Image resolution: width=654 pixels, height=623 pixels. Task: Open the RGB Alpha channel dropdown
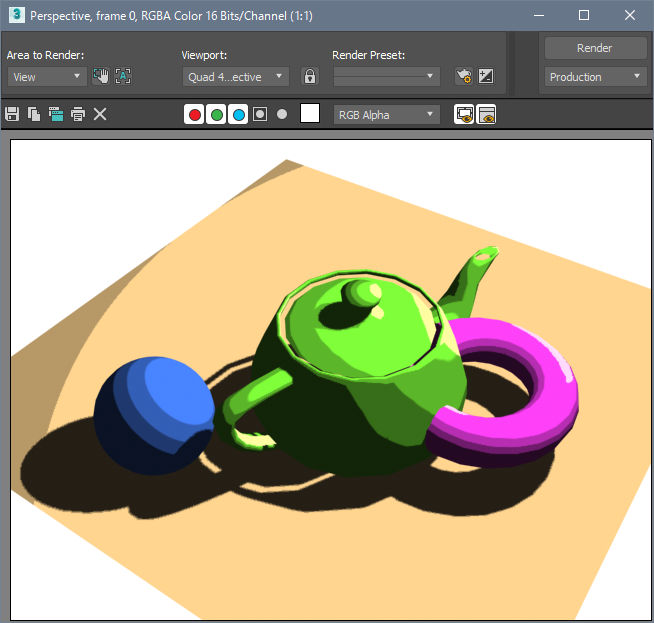tap(386, 114)
